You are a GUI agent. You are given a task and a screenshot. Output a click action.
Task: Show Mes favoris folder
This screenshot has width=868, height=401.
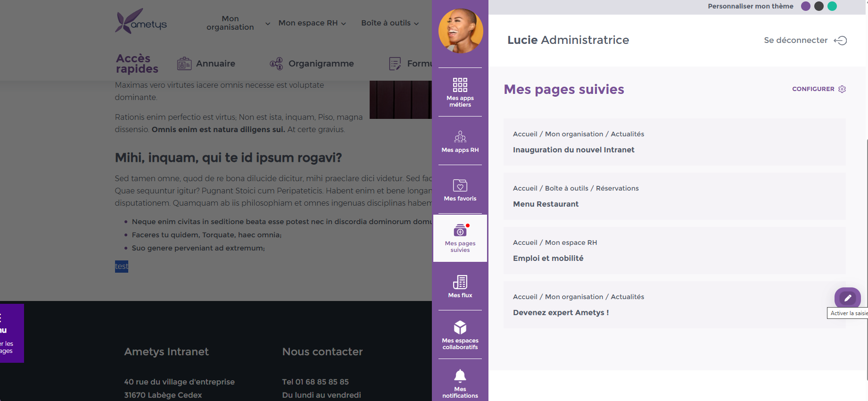click(x=460, y=190)
